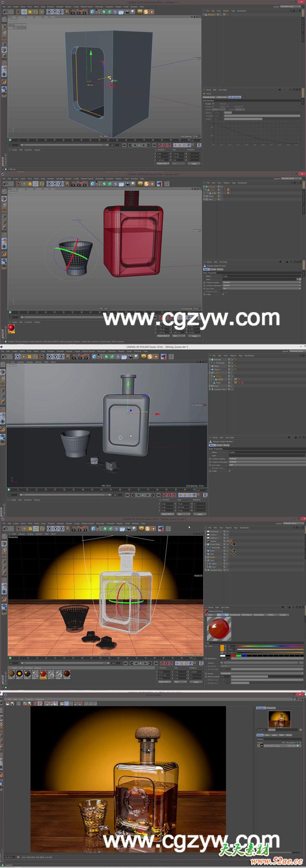Viewport: 306px width, 868px height.
Task: Click the Play button on the cube-cutout timeline
Action: tap(139, 145)
